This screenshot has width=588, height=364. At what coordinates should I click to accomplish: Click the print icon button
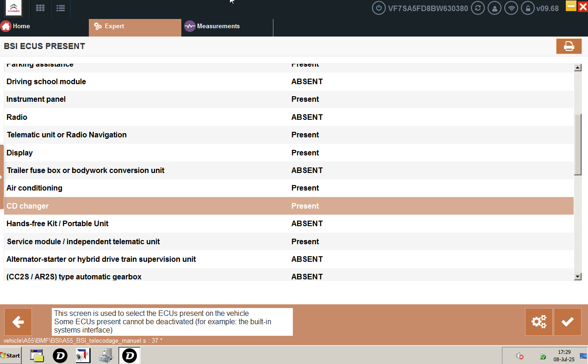[x=569, y=46]
